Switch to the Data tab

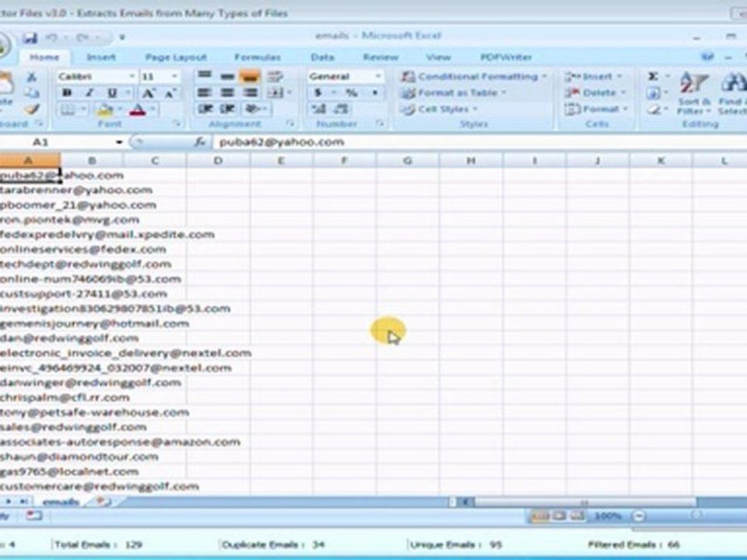(322, 57)
